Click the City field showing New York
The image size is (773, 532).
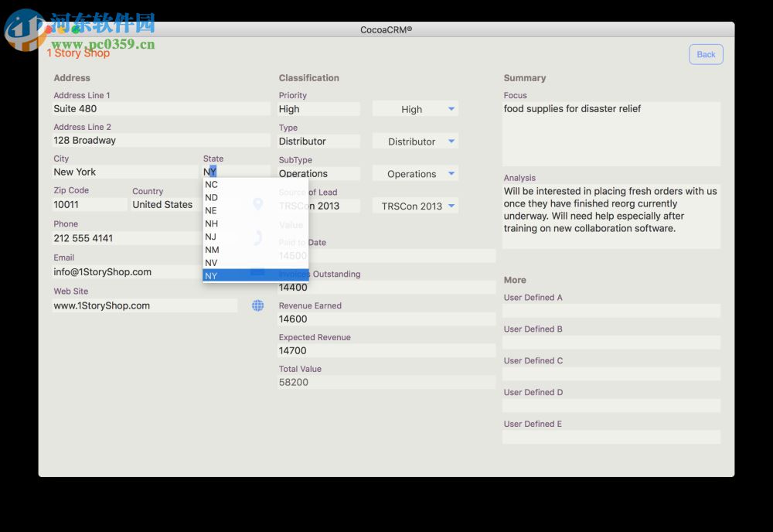point(124,172)
